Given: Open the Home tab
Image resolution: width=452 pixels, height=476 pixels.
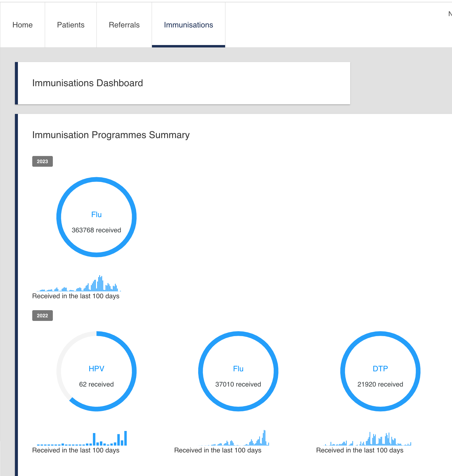Looking at the screenshot, I should pyautogui.click(x=22, y=25).
